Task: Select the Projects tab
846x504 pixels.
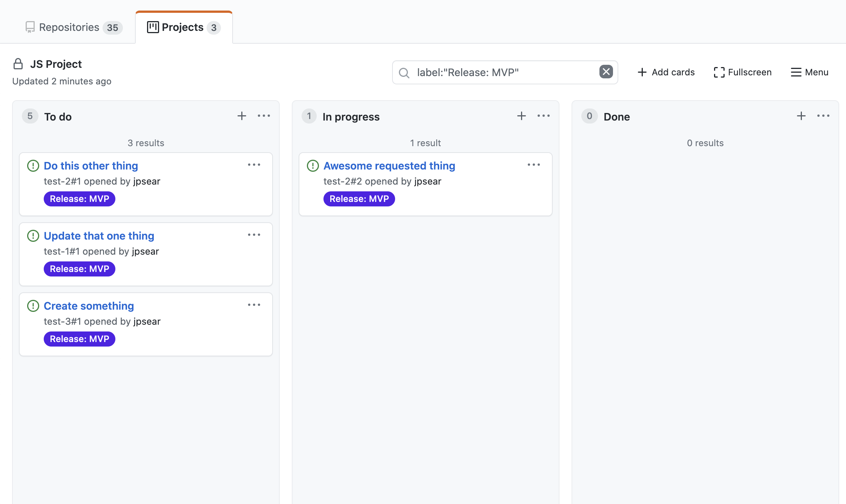Action: pos(184,27)
